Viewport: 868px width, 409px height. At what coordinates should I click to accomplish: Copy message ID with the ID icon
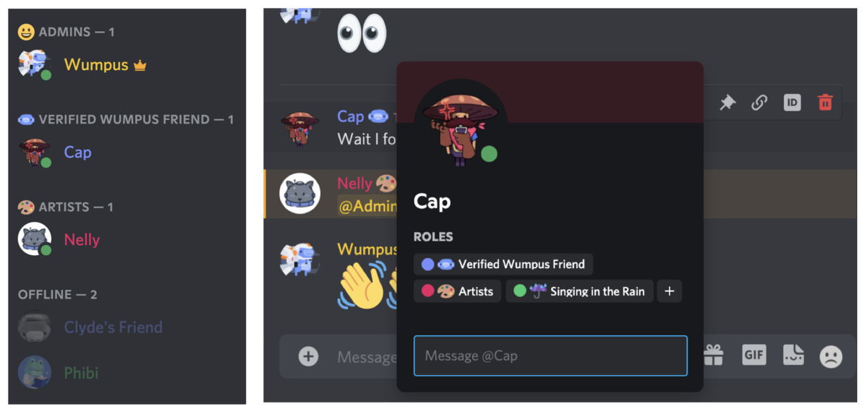click(792, 103)
